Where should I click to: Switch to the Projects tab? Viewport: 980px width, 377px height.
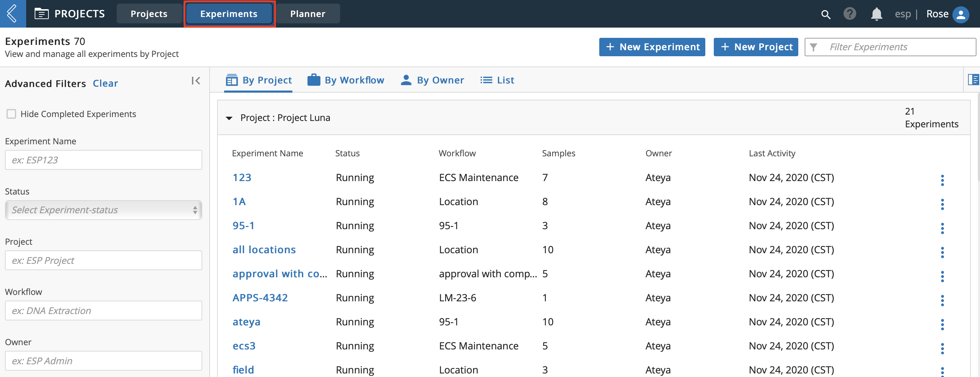click(149, 14)
